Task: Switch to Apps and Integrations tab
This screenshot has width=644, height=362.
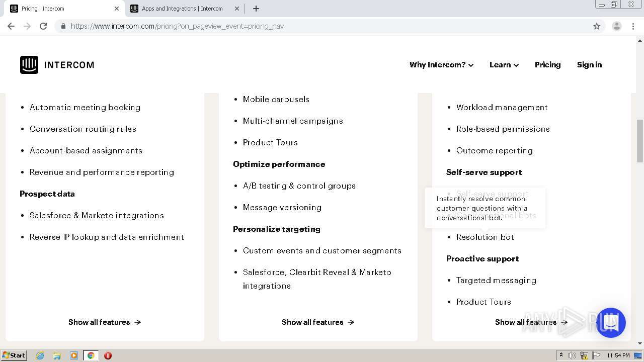Action: (x=184, y=9)
